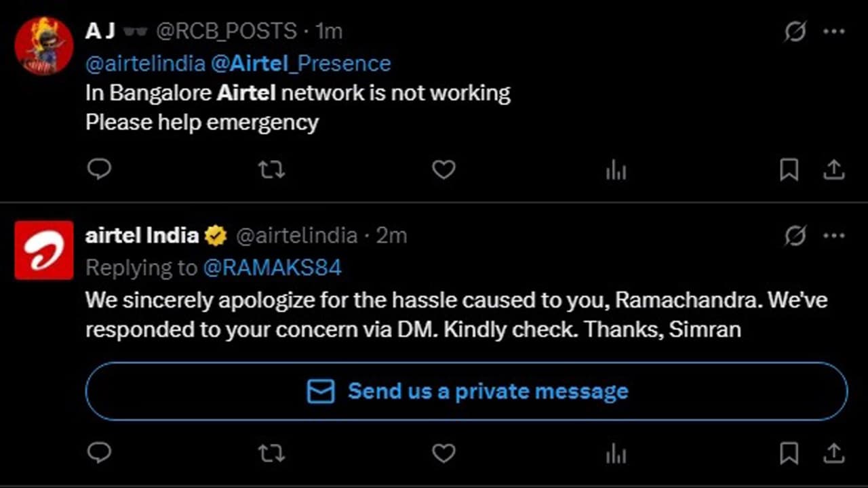Share airtel India's tweet
868x488 pixels.
coord(833,452)
